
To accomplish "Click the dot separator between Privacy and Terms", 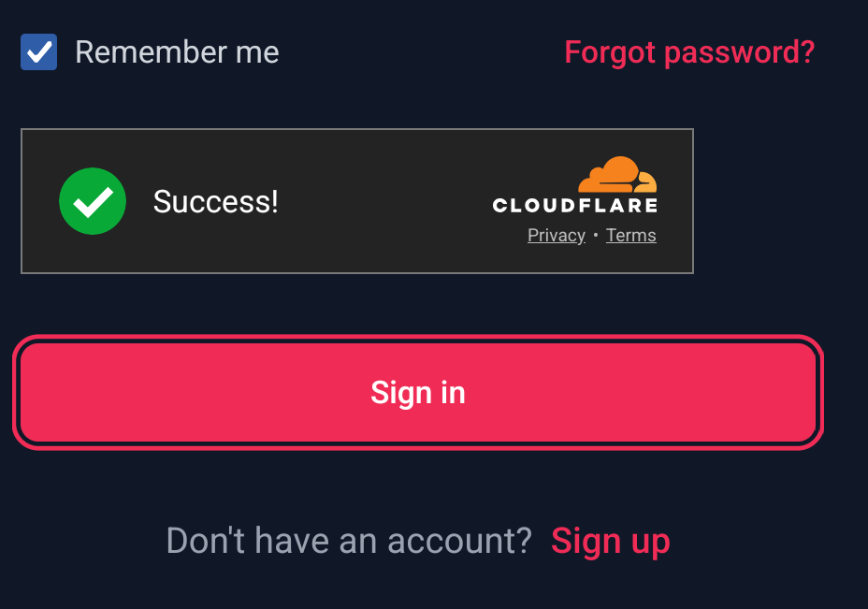I will pyautogui.click(x=596, y=236).
